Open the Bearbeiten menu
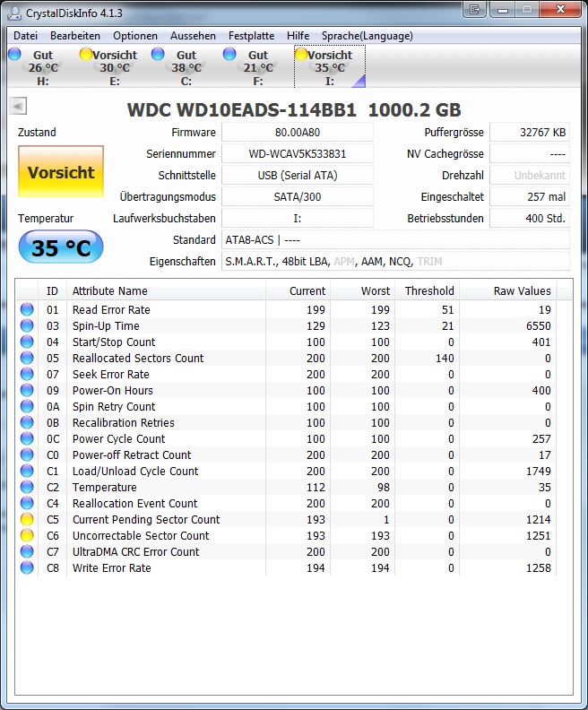 [75, 36]
